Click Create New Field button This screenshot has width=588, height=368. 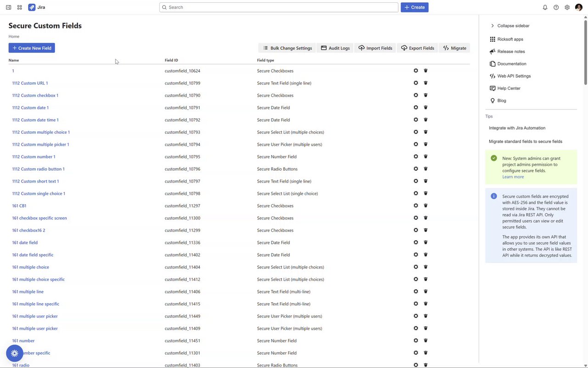[32, 48]
